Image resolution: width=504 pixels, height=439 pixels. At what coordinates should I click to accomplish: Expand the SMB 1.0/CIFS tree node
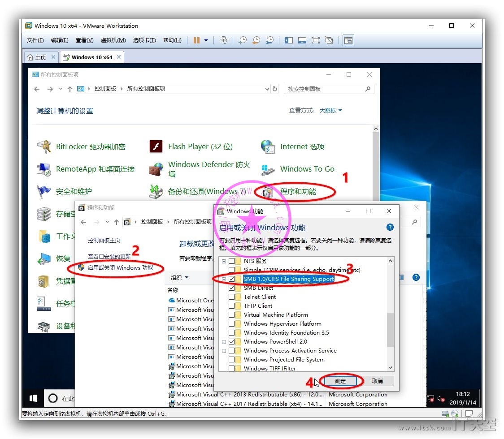click(x=224, y=279)
